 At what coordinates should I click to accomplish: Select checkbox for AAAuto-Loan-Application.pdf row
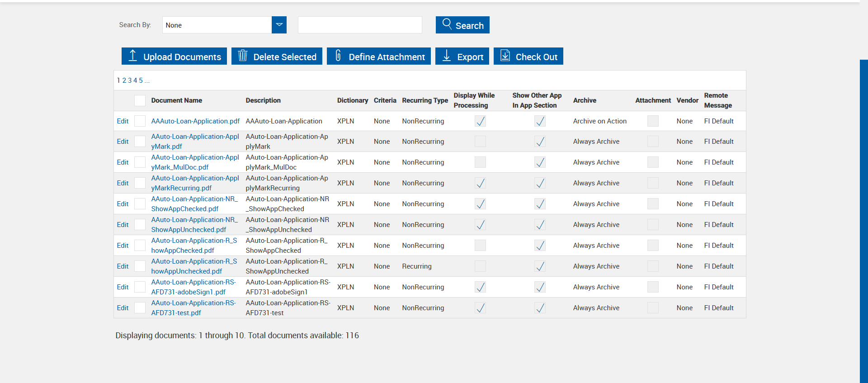pyautogui.click(x=140, y=121)
